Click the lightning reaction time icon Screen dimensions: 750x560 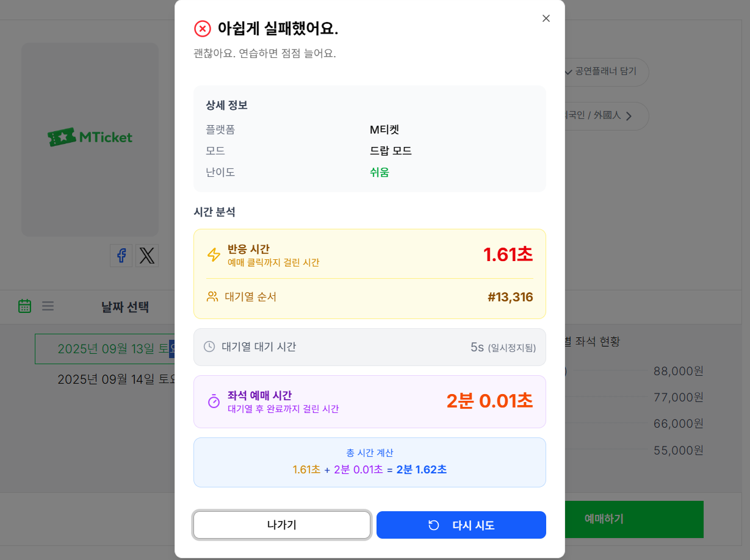tap(214, 255)
